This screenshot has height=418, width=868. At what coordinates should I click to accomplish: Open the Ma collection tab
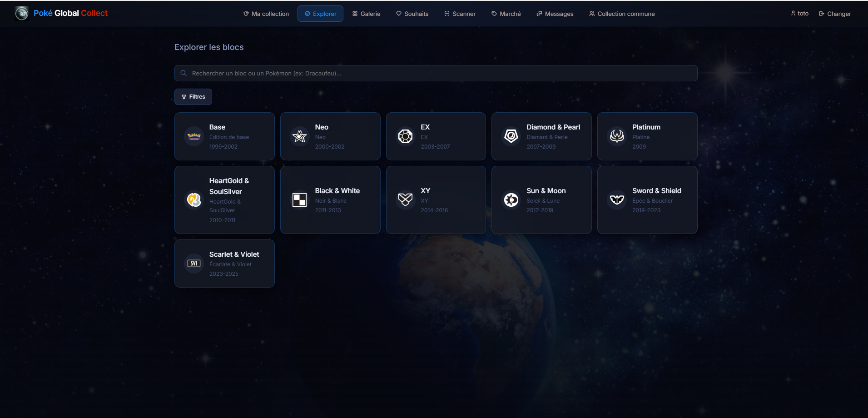click(x=266, y=14)
